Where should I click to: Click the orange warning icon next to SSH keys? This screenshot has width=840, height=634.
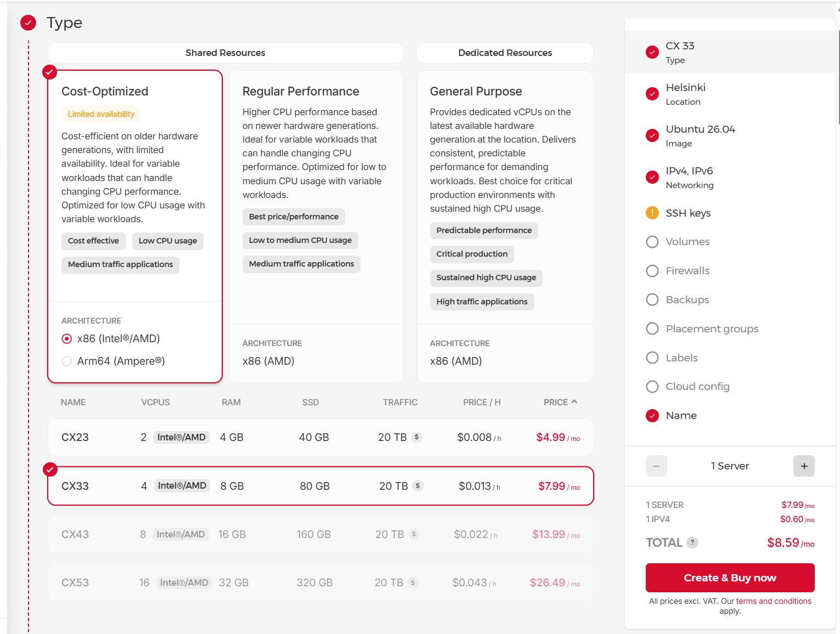point(652,213)
